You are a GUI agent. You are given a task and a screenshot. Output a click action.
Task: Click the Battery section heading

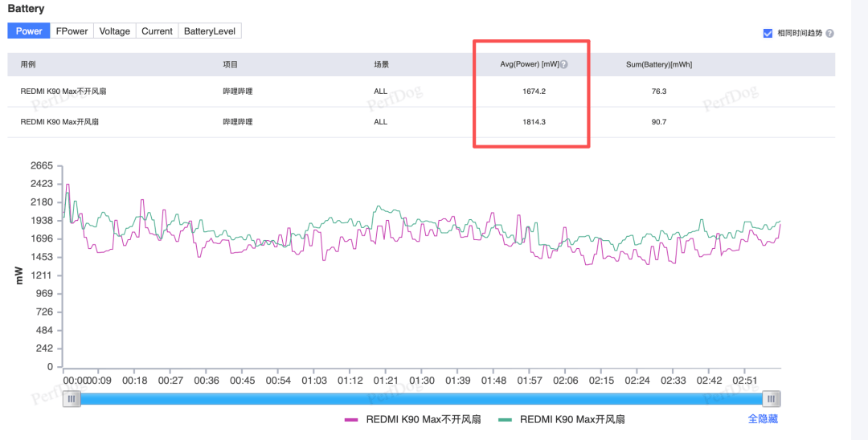tap(26, 9)
